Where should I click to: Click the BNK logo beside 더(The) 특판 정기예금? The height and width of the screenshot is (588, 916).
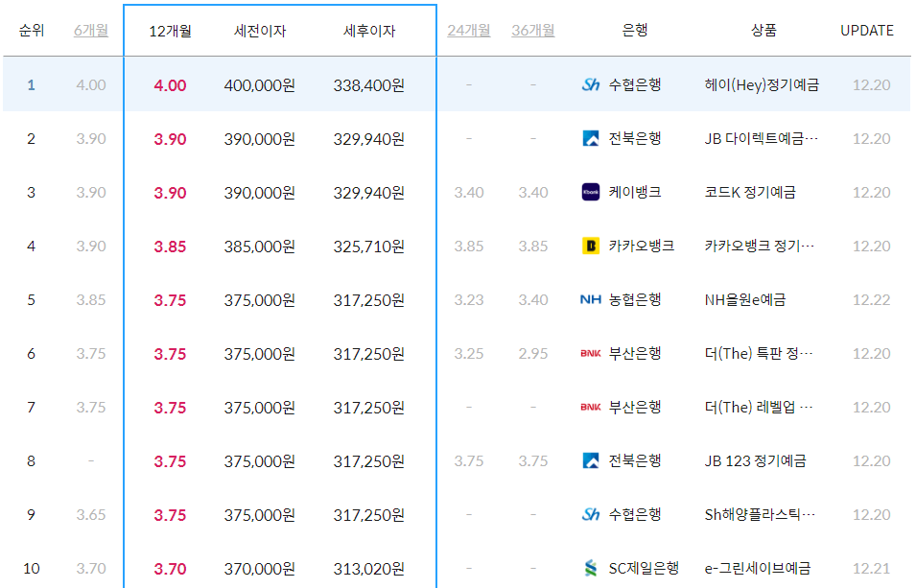point(591,354)
